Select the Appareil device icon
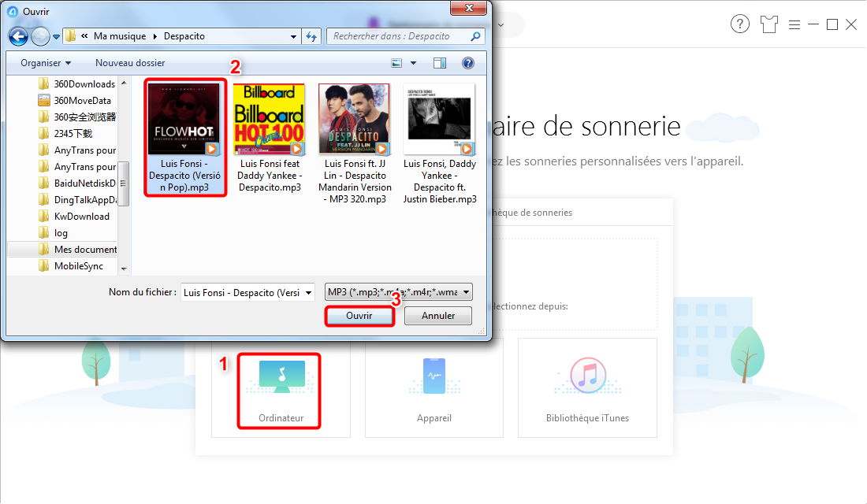The image size is (867, 504). click(x=433, y=377)
